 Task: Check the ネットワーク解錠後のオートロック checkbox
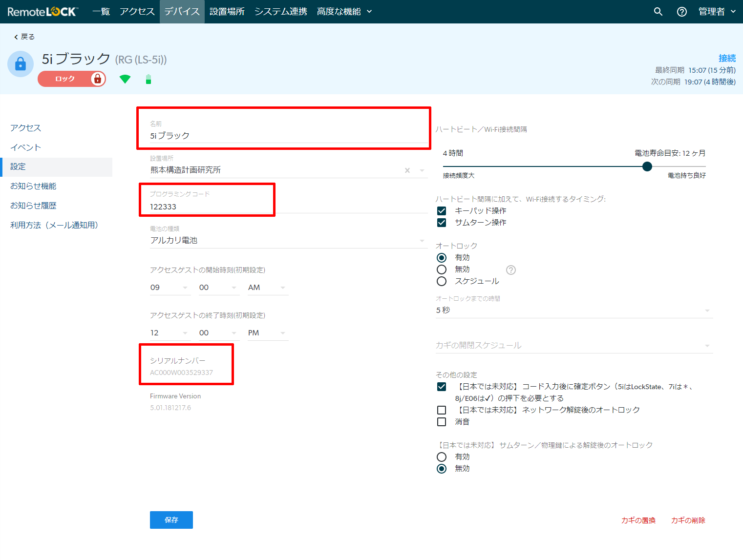(x=442, y=410)
